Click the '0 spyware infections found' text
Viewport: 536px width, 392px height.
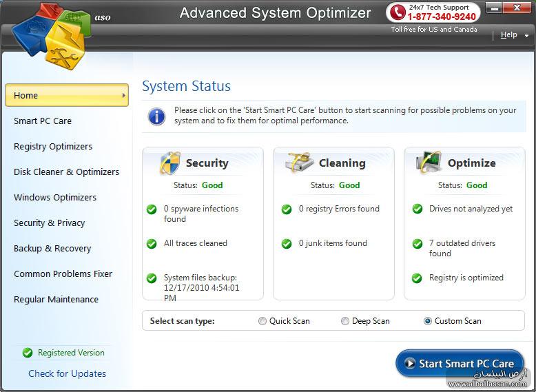click(x=201, y=214)
